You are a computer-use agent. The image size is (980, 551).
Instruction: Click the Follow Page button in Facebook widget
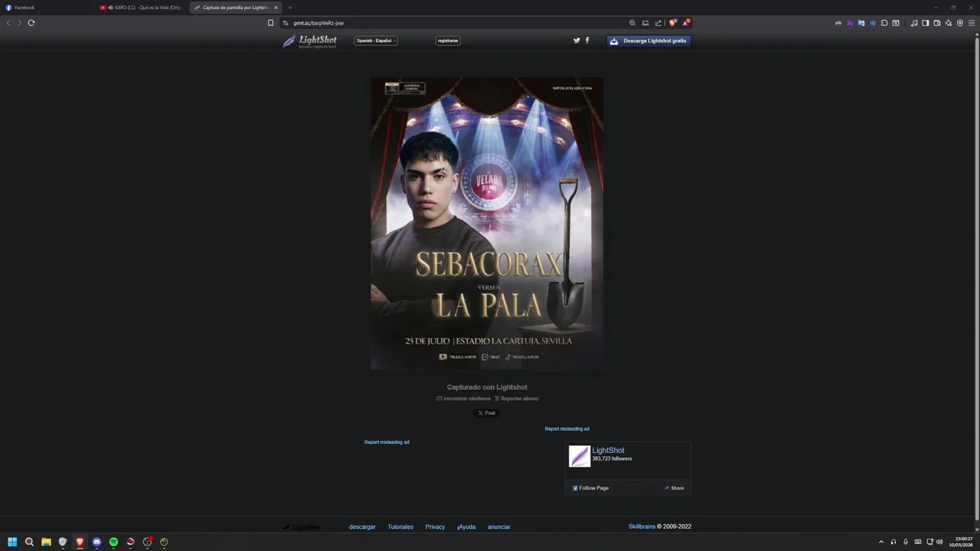pos(590,488)
